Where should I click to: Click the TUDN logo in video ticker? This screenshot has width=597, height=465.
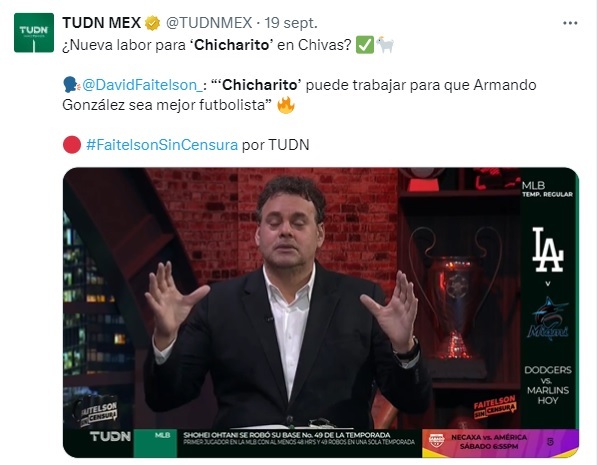tap(110, 436)
